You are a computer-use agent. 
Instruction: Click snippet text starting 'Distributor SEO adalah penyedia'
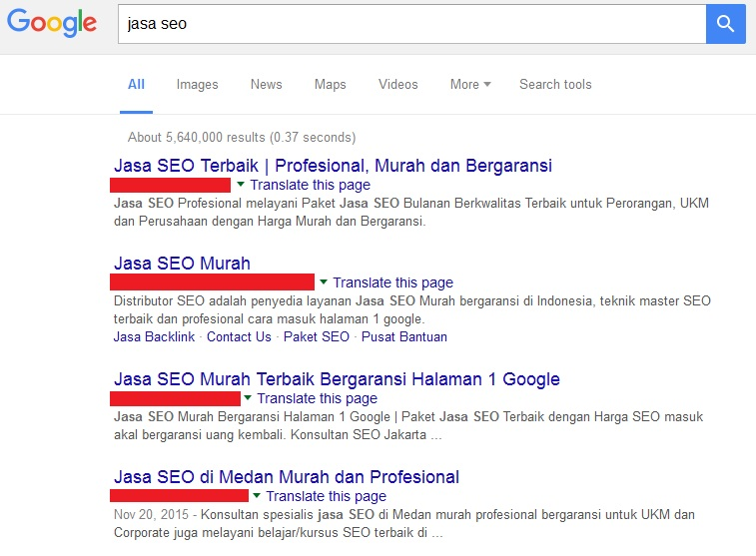(412, 309)
